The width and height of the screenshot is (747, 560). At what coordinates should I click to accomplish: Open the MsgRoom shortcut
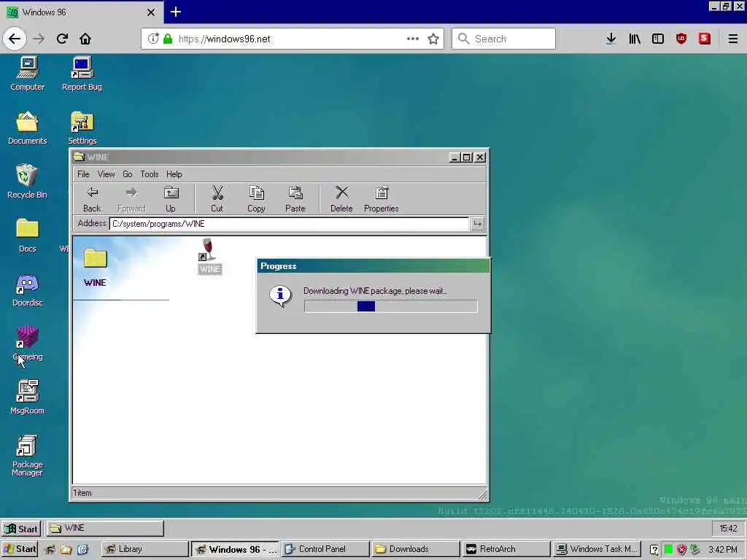click(x=27, y=397)
